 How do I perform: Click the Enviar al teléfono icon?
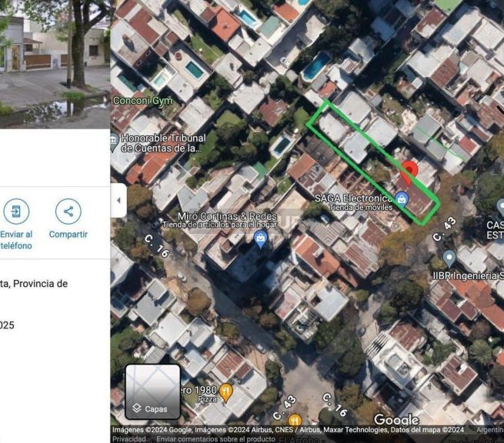coord(16,212)
